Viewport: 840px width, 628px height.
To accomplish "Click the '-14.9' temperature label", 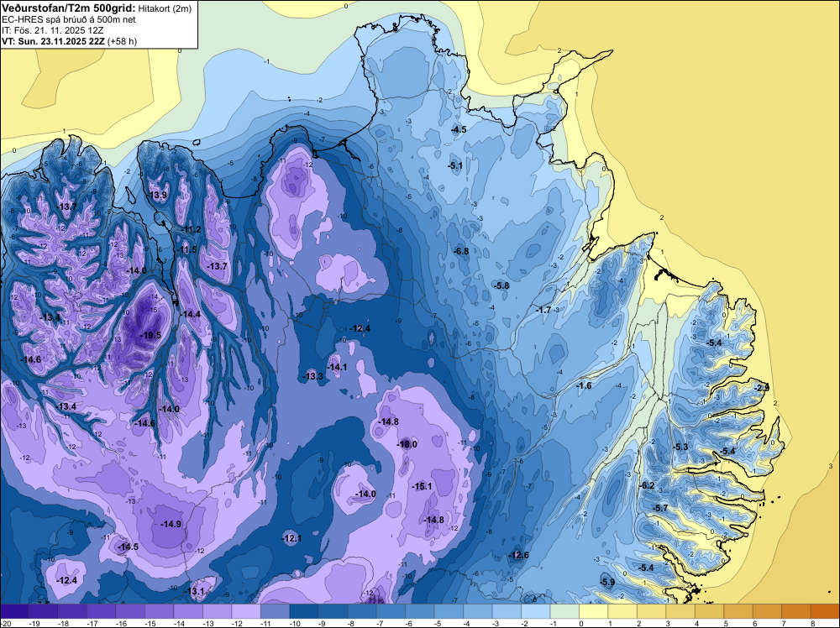I will pyautogui.click(x=171, y=524).
